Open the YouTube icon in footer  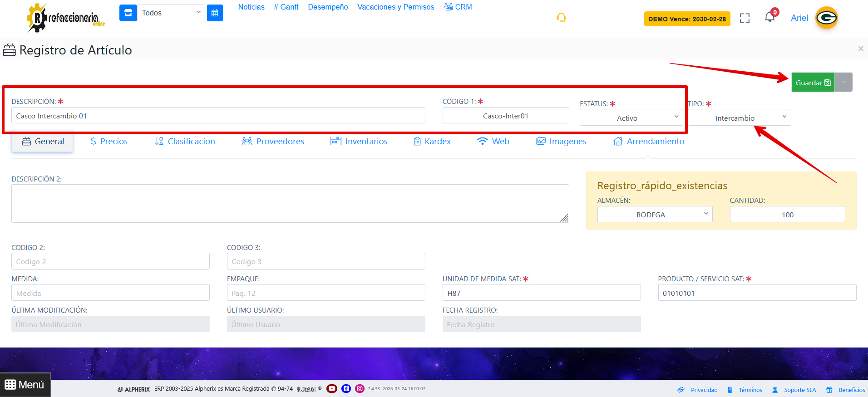(332, 388)
